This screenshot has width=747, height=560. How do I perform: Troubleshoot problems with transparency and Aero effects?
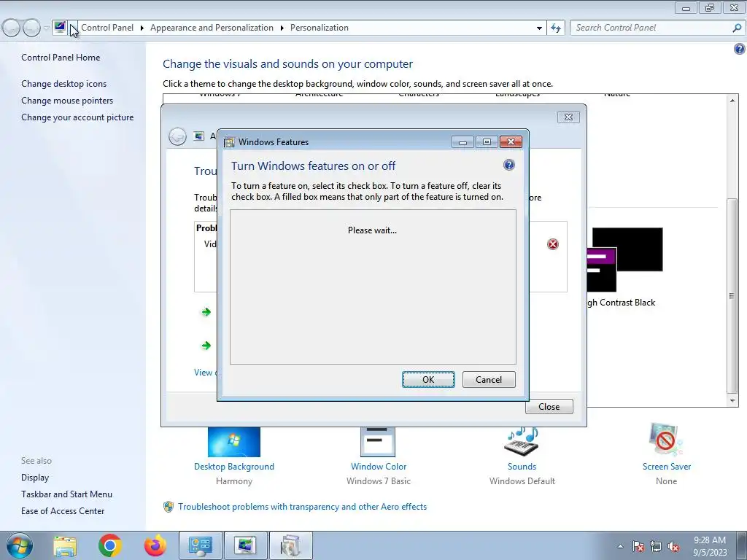302,507
